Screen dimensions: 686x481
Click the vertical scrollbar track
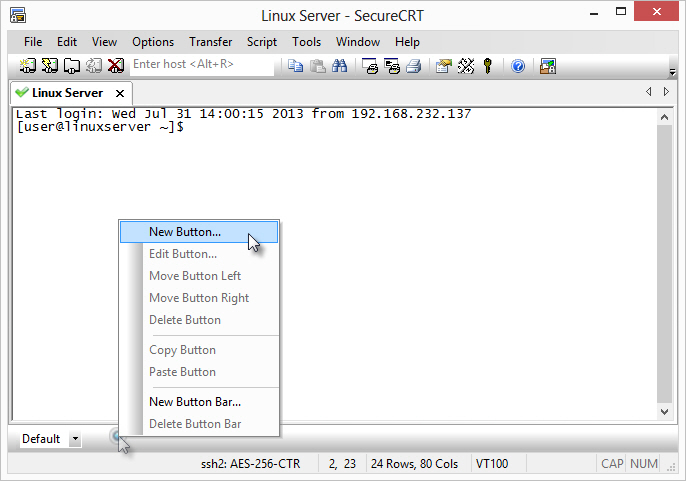coord(664,264)
